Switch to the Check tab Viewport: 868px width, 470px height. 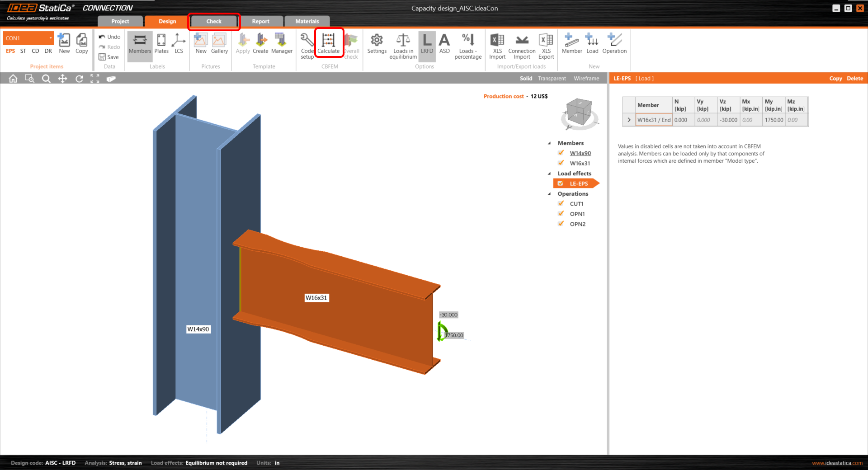pos(214,21)
